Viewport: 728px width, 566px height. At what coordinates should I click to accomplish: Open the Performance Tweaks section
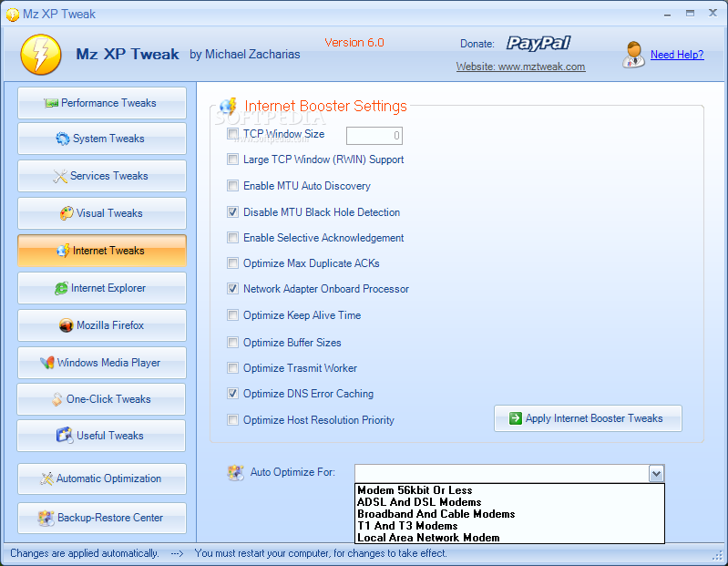pos(102,103)
